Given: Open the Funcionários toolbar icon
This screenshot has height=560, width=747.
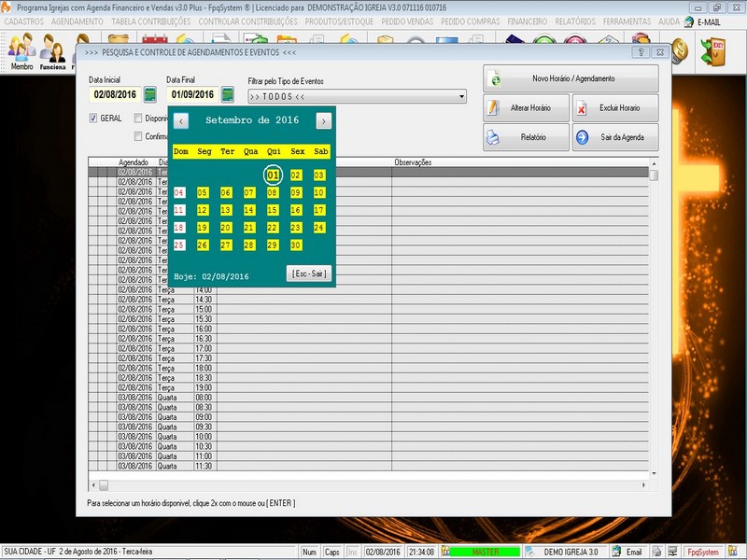Looking at the screenshot, I should 52,52.
